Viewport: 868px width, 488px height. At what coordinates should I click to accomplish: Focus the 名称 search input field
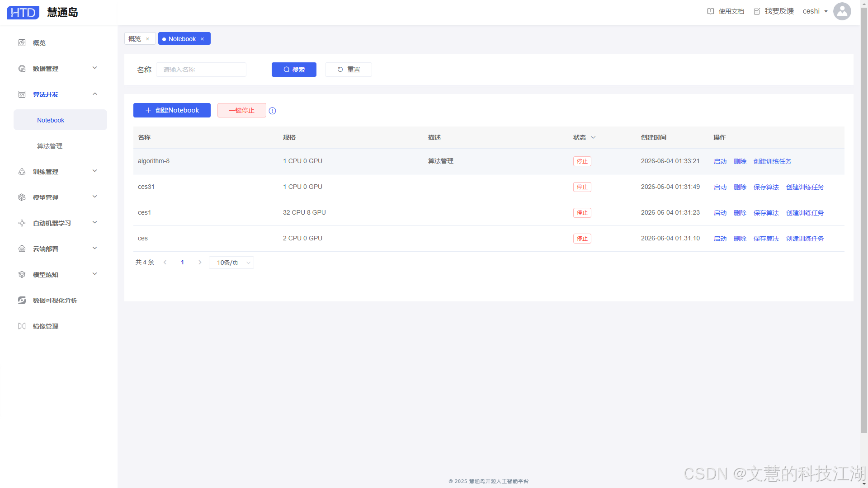click(x=201, y=70)
